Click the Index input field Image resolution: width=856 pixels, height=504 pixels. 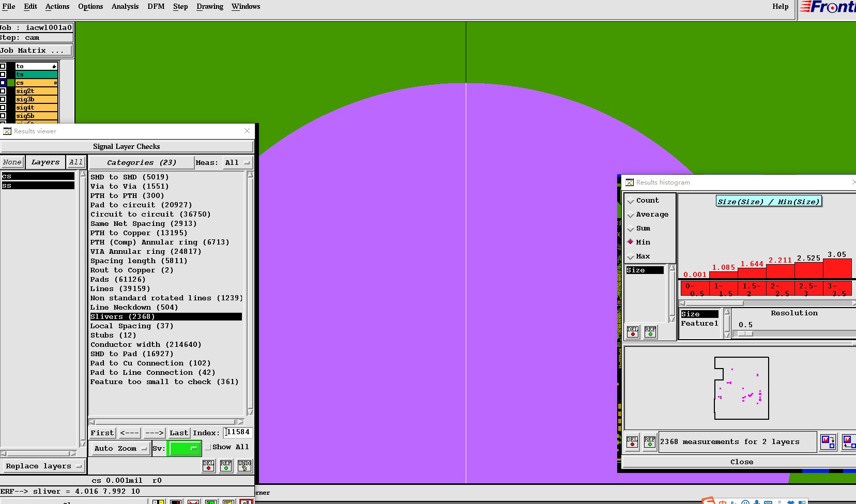pos(238,433)
